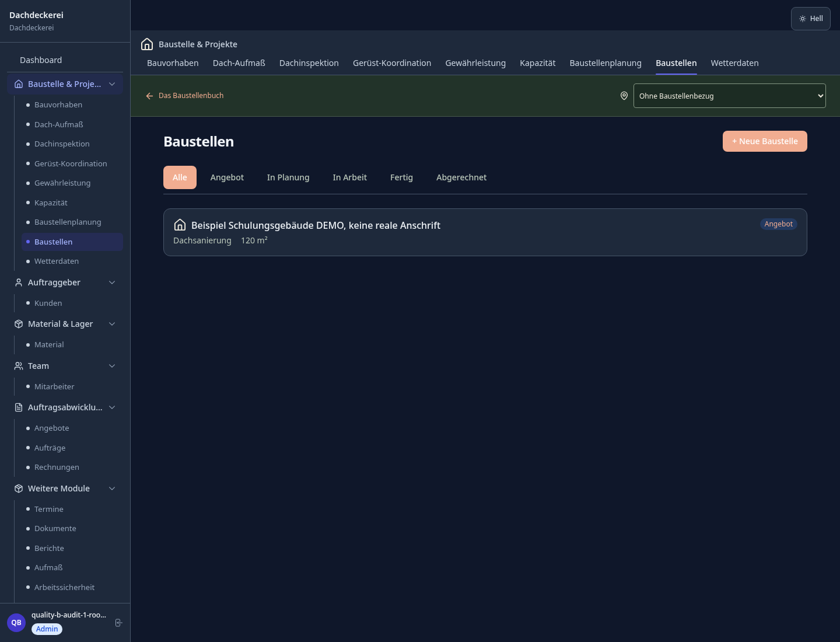Open Rechnungen in the sidebar
The width and height of the screenshot is (840, 642).
(72, 467)
